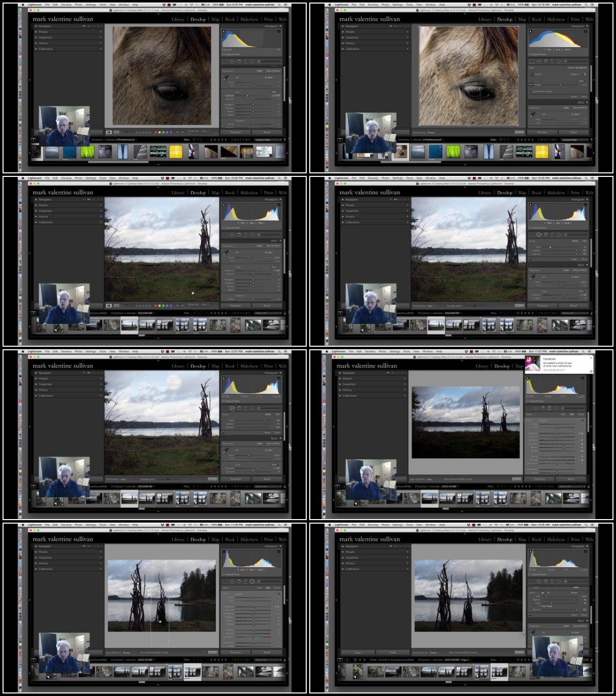Select Radial Filter tool in 11:29 PM screenshot
The image size is (616, 696).
tap(252, 581)
